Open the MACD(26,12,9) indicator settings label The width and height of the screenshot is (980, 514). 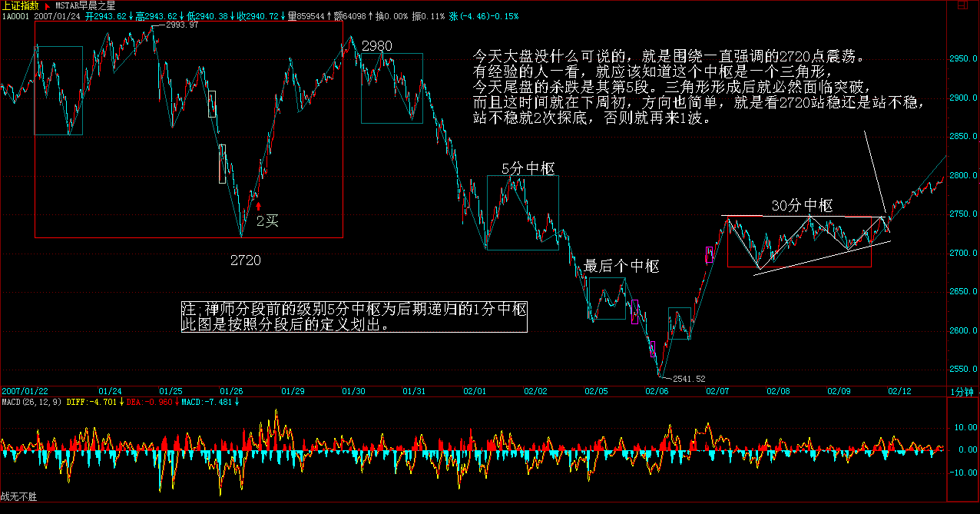pos(32,402)
